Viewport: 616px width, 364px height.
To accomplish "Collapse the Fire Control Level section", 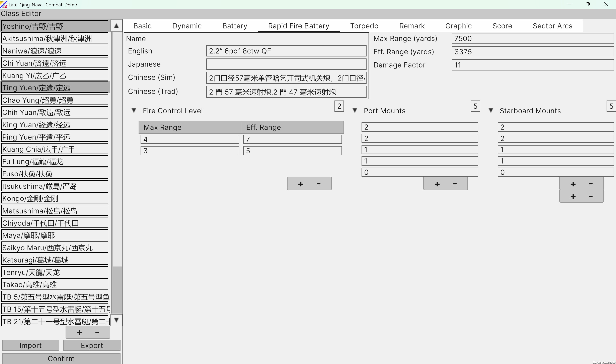I will tap(134, 111).
